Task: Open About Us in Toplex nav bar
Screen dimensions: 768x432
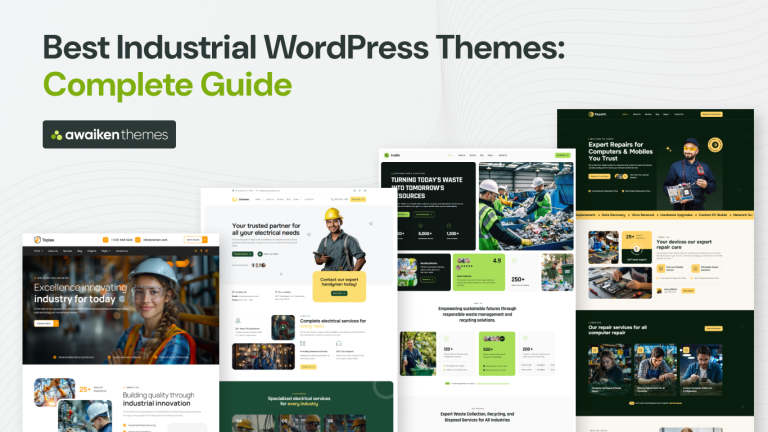Action: click(x=53, y=251)
